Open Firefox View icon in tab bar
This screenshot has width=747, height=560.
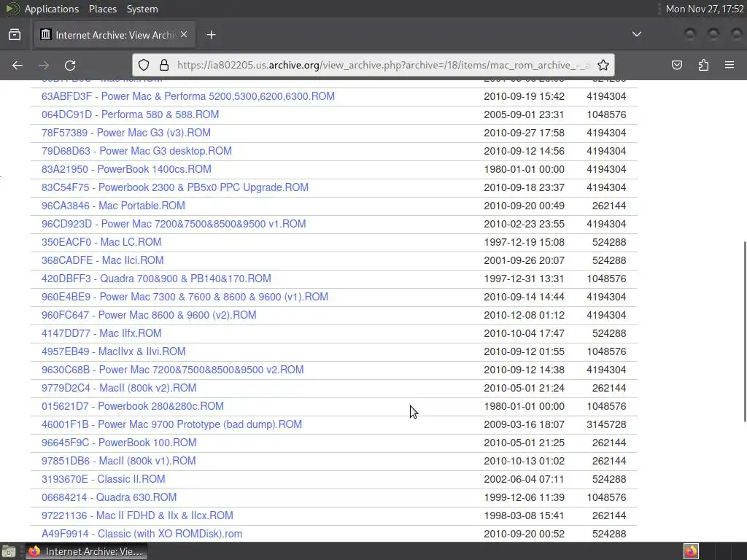pyautogui.click(x=15, y=35)
